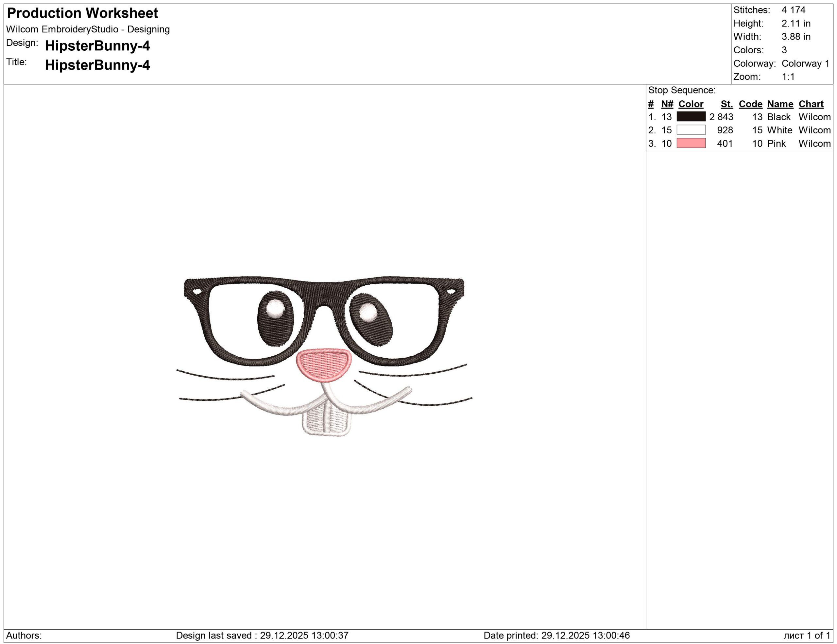The image size is (837, 644).
Task: Click the N# column header
Action: (667, 104)
